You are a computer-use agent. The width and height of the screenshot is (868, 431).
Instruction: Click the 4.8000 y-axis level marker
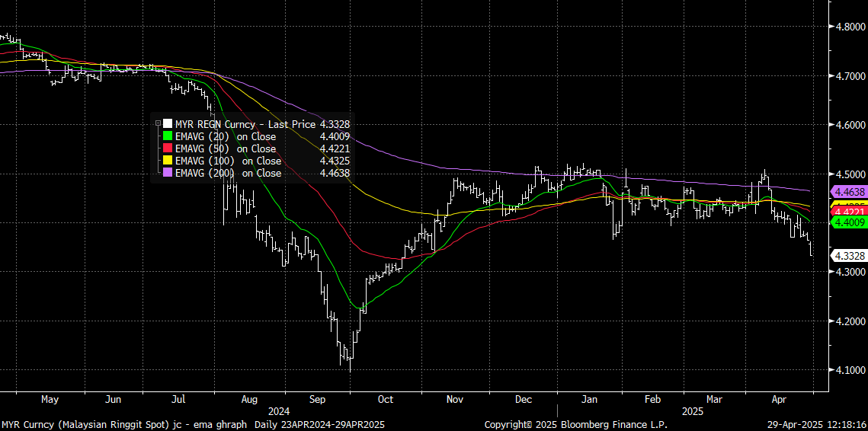[x=850, y=27]
